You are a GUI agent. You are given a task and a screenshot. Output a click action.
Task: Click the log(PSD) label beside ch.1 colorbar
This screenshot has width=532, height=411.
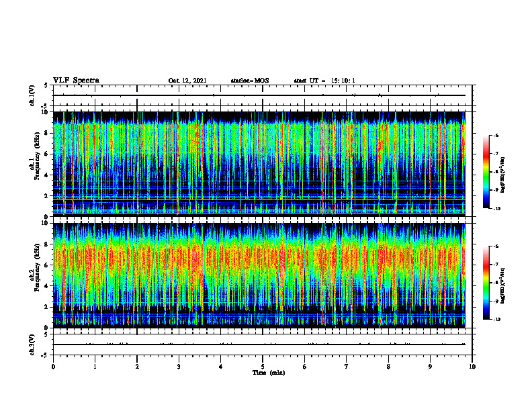(x=503, y=175)
